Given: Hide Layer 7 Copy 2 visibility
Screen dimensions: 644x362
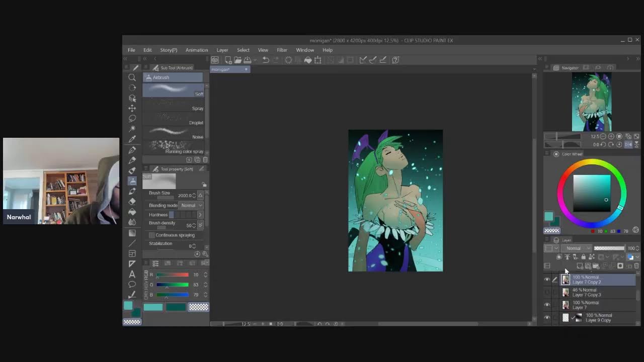Looking at the screenshot, I should 547,280.
